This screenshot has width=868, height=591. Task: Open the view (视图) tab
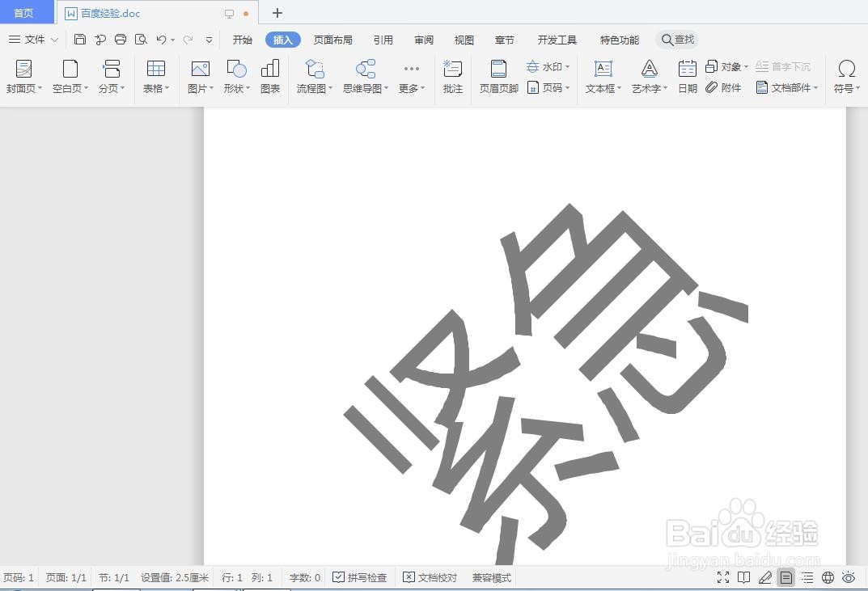coord(464,40)
